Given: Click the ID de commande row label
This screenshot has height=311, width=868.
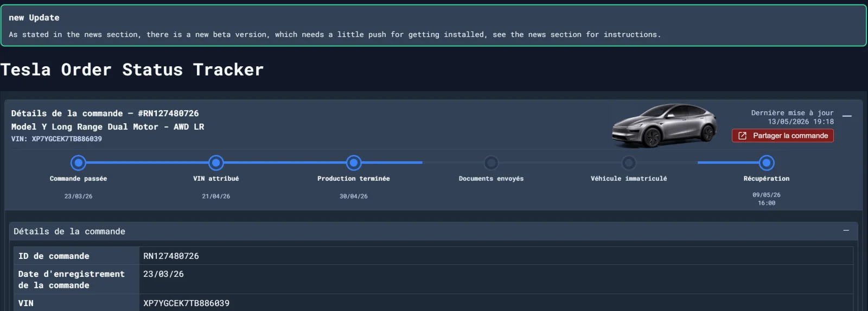Looking at the screenshot, I should pyautogui.click(x=54, y=256).
